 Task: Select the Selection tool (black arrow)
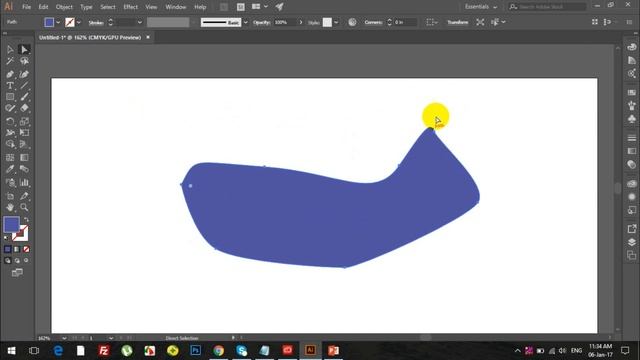10,49
